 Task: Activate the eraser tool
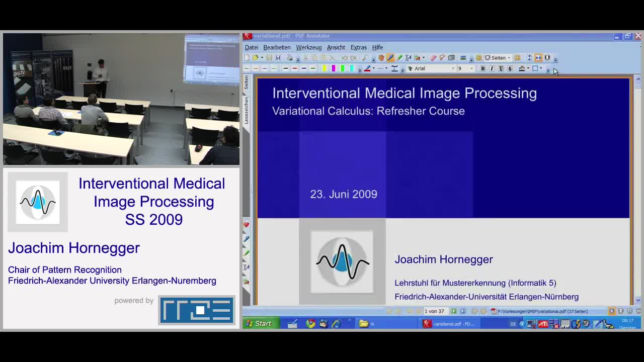[x=433, y=57]
